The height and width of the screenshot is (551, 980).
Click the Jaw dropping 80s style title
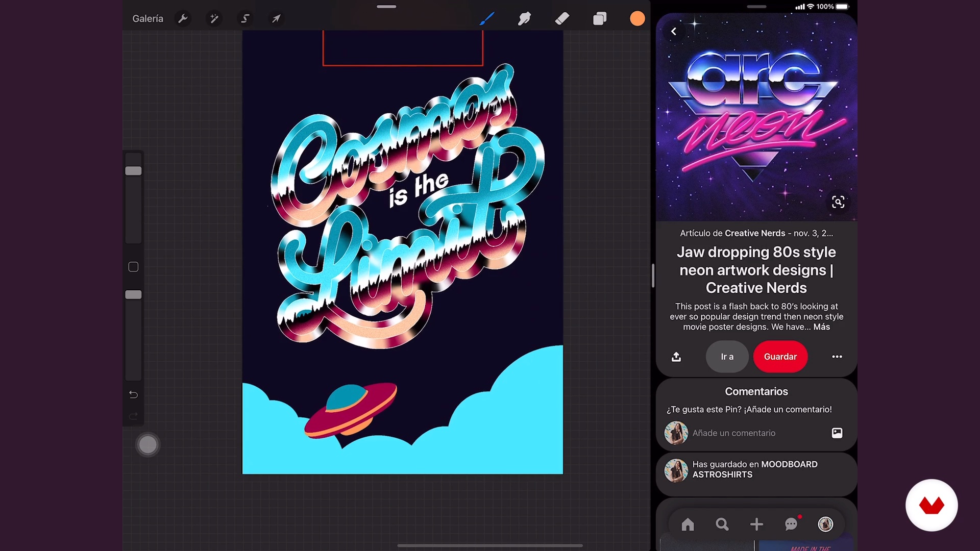pyautogui.click(x=756, y=270)
